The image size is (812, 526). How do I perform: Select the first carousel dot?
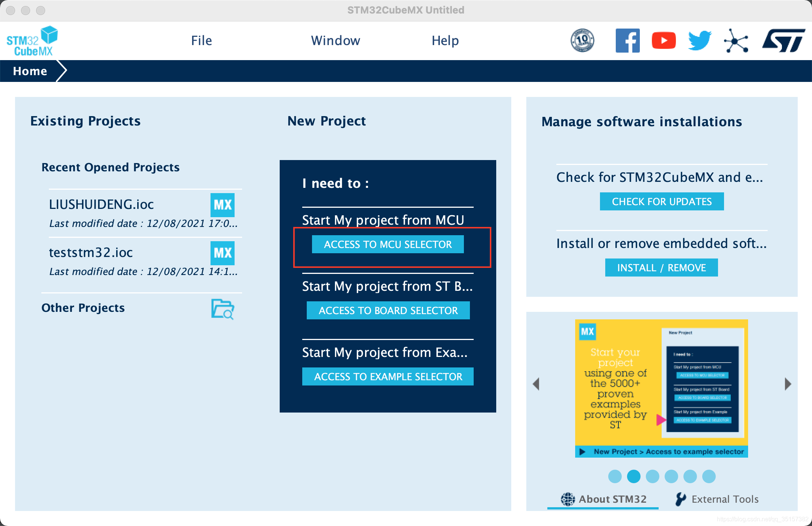(x=615, y=476)
